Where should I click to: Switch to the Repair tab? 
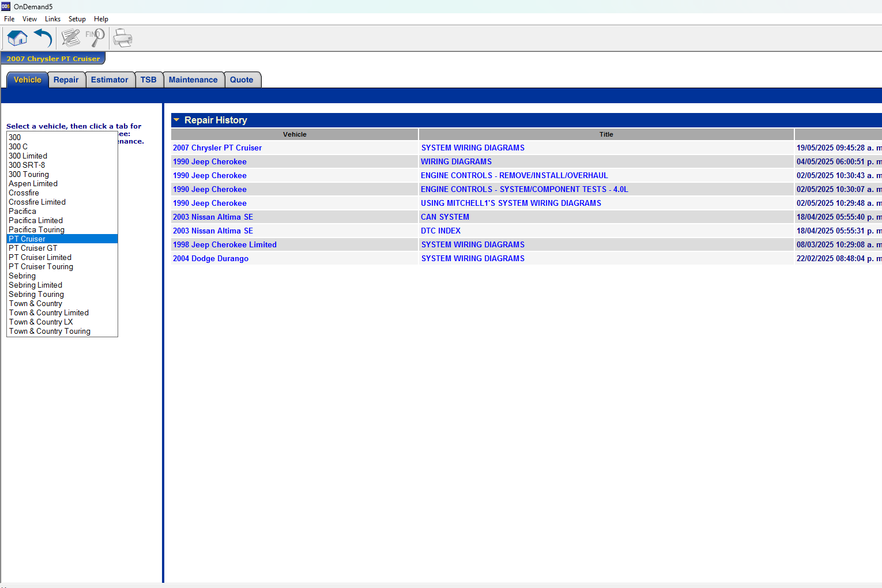66,80
